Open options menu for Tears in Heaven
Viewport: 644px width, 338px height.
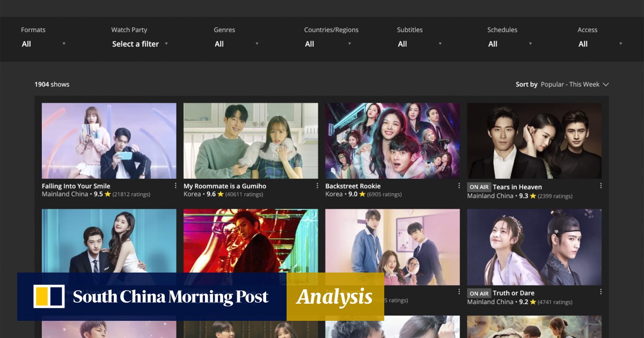coord(601,186)
